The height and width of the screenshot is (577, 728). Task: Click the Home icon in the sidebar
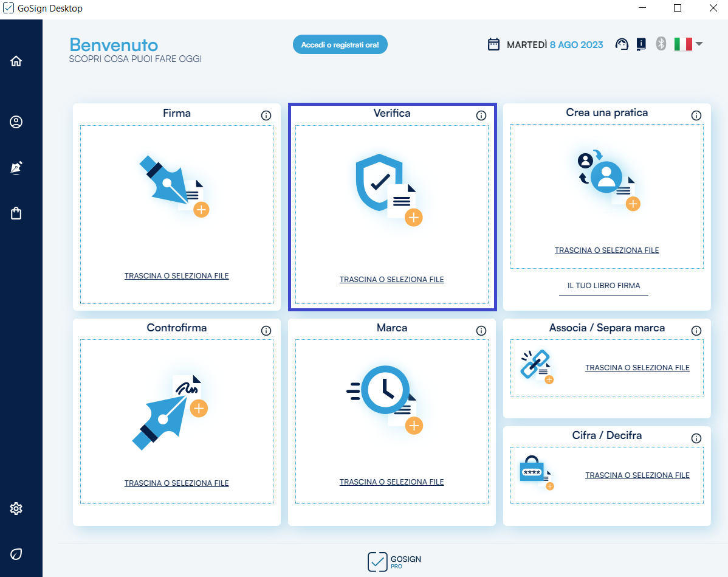(16, 61)
